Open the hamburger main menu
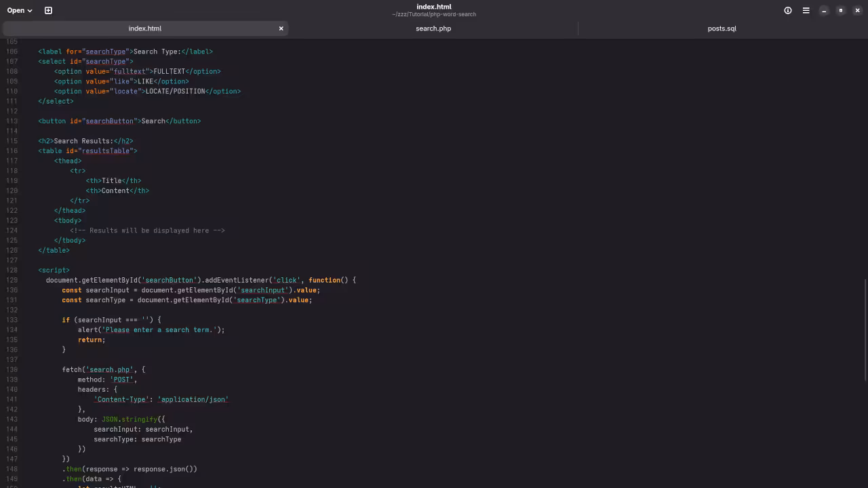This screenshot has width=868, height=488. (x=806, y=10)
